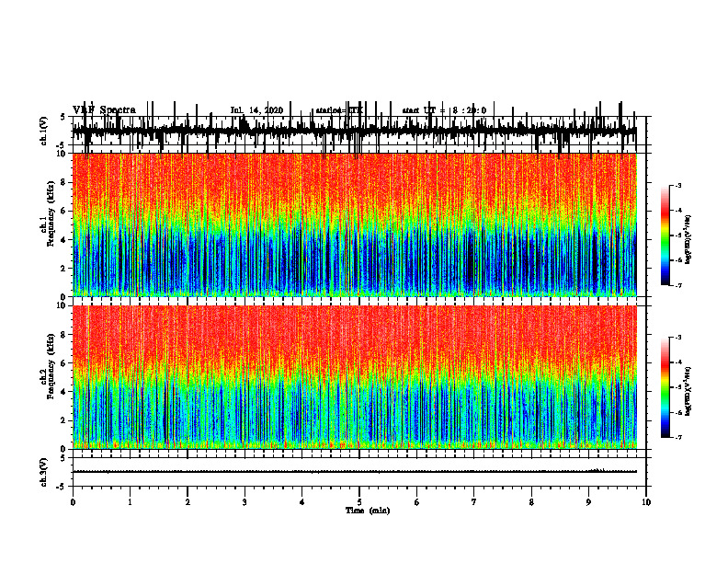The height and width of the screenshot is (563, 728).
Task: Click the date label 'Jul. 14, 2020'
Action: [256, 110]
